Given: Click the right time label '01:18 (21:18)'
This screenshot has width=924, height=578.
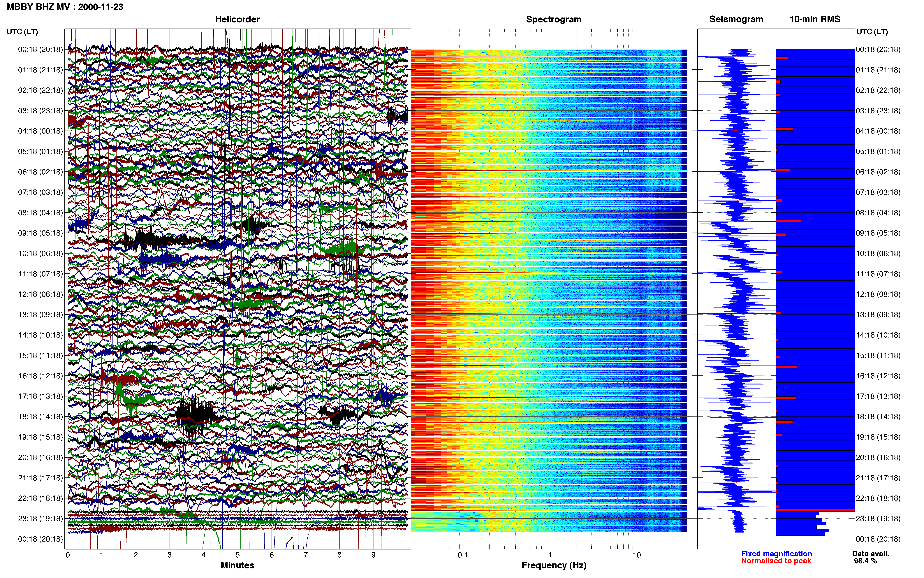Looking at the screenshot, I should coord(878,70).
